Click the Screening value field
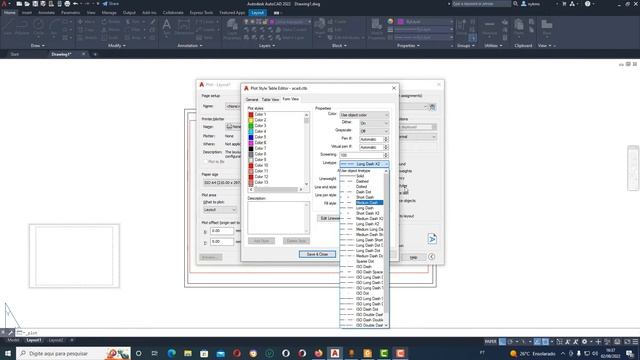The width and height of the screenshot is (640, 360). point(362,155)
